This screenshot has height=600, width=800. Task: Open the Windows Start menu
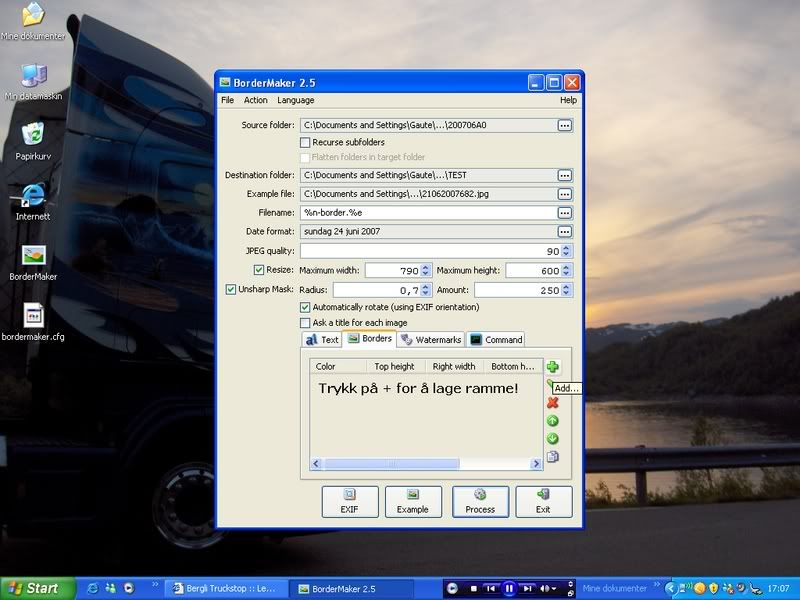point(37,588)
